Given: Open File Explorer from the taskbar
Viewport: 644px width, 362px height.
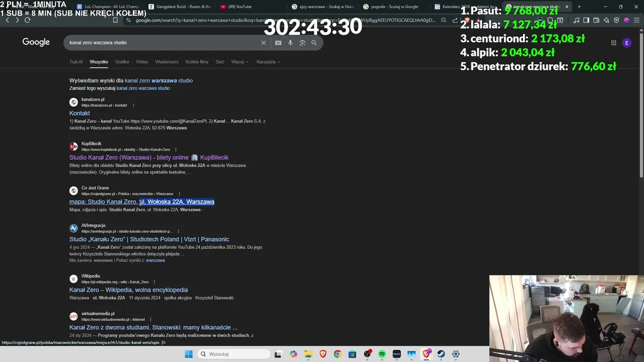Looking at the screenshot, I should click(x=308, y=354).
